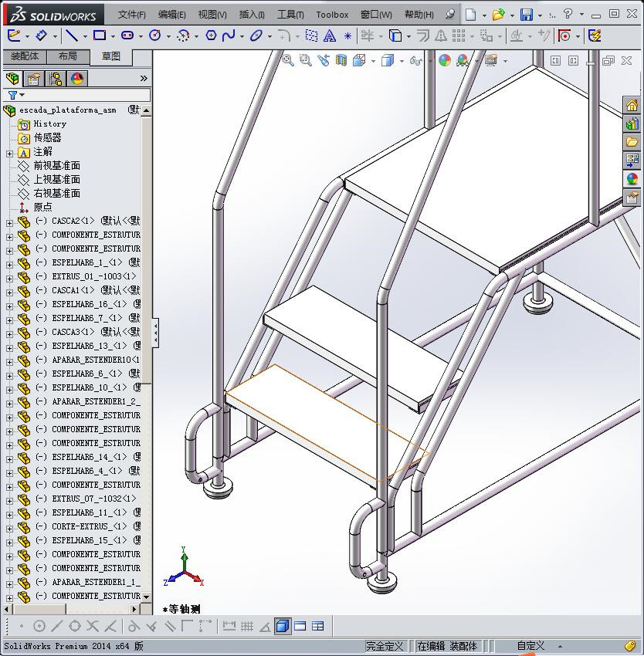Click the Zoom to Area magnifier

[x=306, y=60]
